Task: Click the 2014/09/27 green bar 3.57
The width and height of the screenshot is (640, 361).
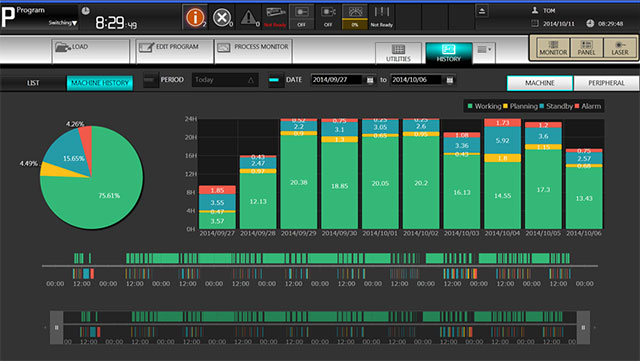Action: pyautogui.click(x=217, y=221)
